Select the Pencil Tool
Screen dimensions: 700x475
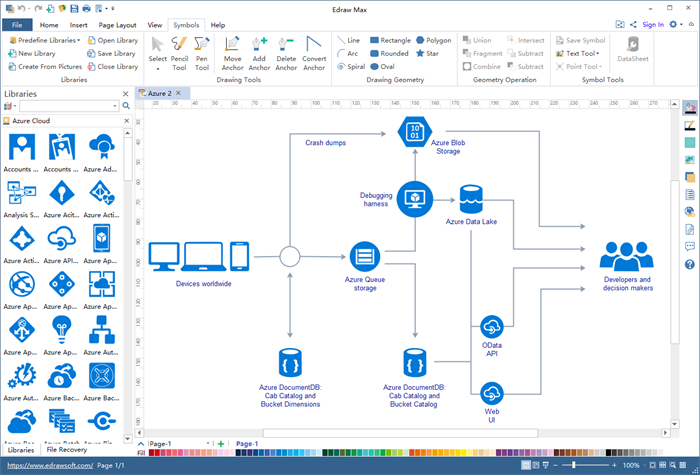pos(179,52)
